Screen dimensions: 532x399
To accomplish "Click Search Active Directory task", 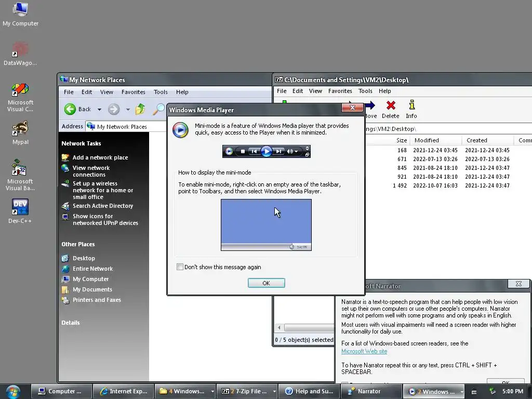I will point(102,206).
